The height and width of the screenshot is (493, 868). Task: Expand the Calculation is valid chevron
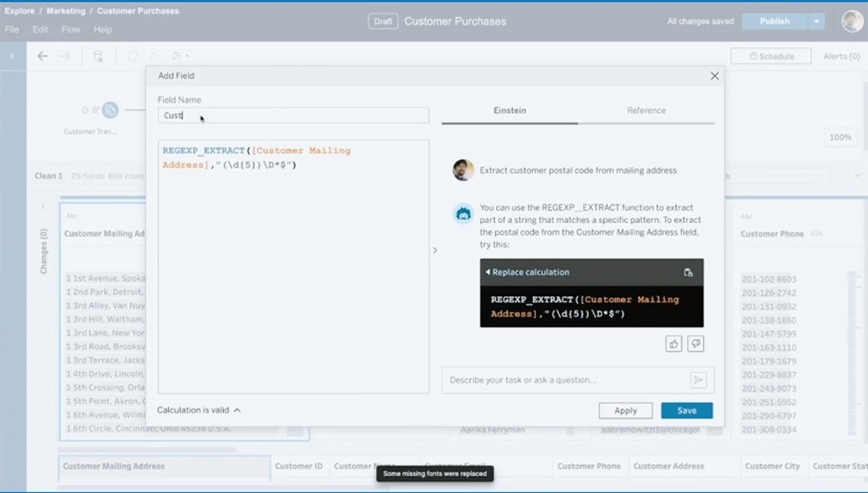coord(237,411)
